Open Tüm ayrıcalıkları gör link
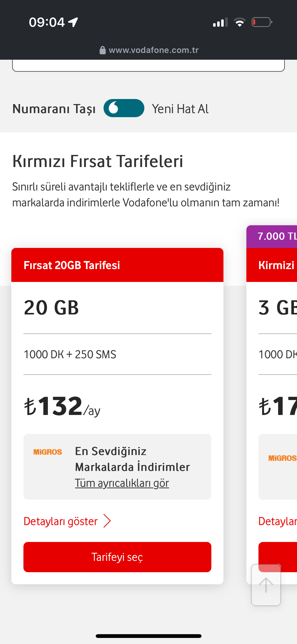The image size is (297, 644). point(122,483)
